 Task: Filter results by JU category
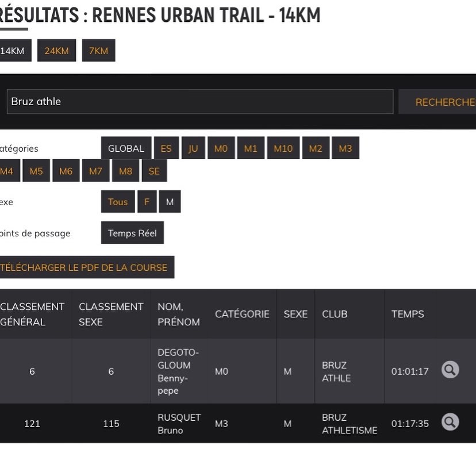point(193,148)
